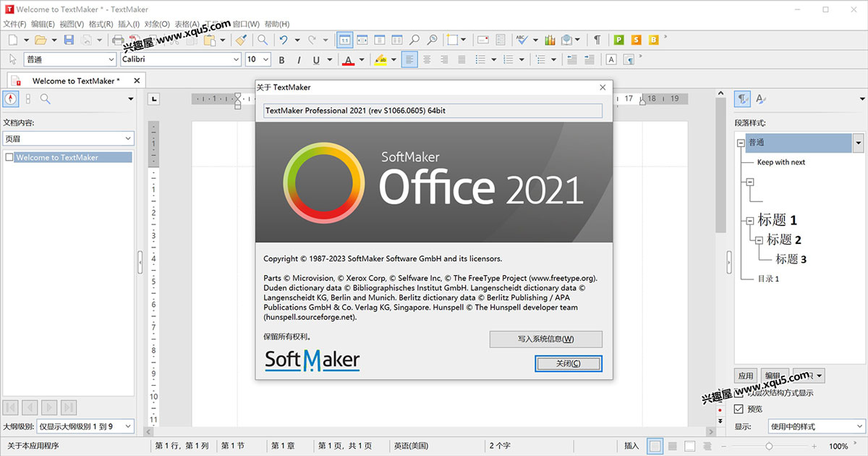Screen dimensions: 868x456
Task: Switch to Welcome to TextMaker document tab
Action: (75, 81)
